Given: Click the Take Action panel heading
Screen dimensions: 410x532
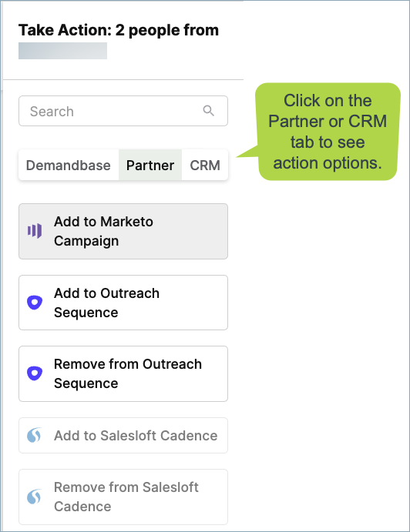Looking at the screenshot, I should tap(119, 30).
